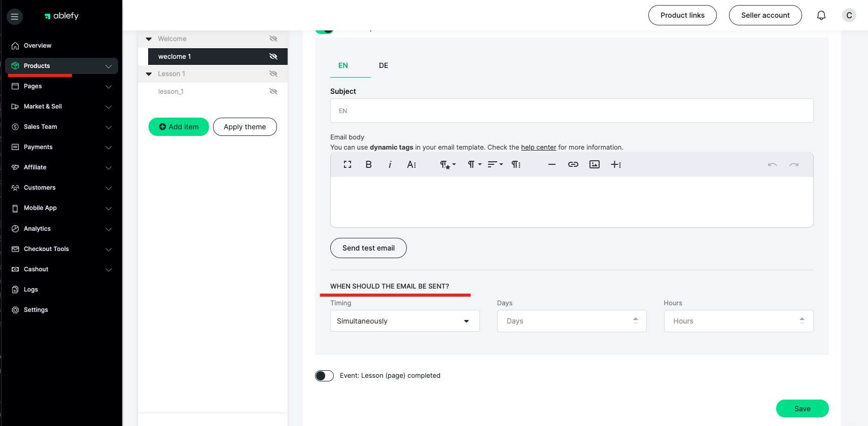Viewport: 868px width, 426px height.
Task: Open the notifications bell
Action: (821, 15)
